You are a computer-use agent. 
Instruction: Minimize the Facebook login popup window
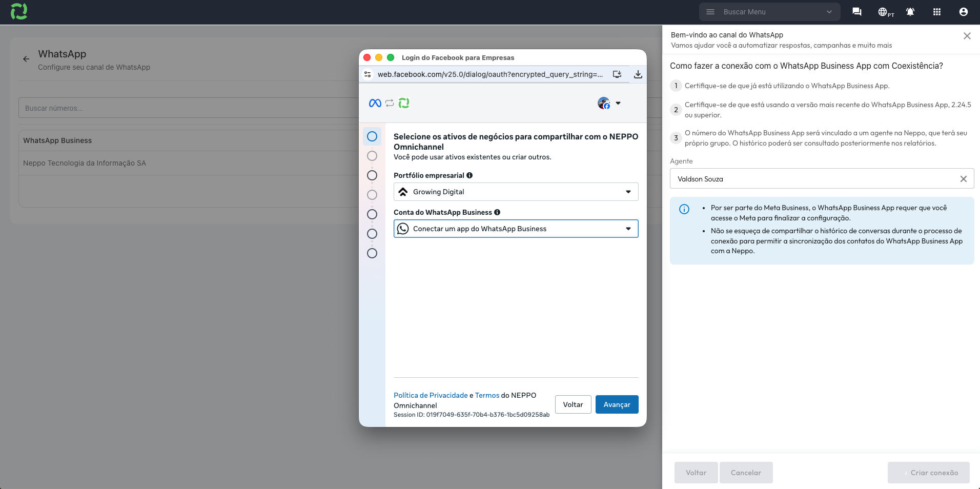coord(379,57)
